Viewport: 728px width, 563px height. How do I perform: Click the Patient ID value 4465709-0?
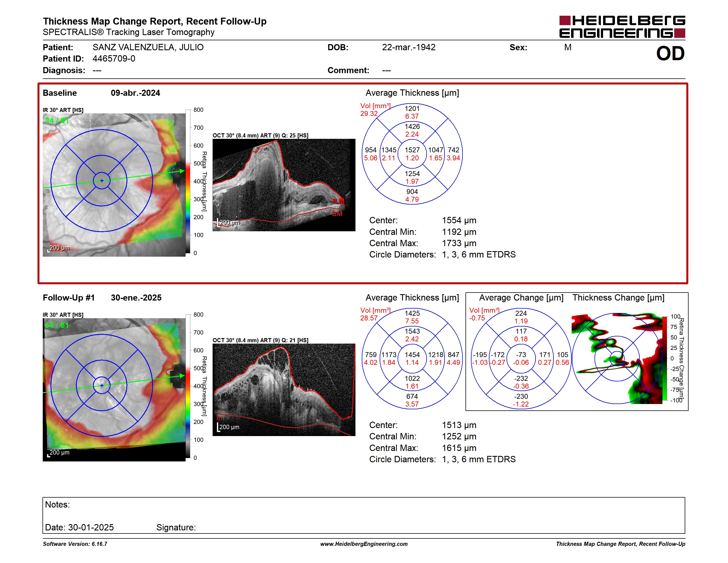point(114,59)
